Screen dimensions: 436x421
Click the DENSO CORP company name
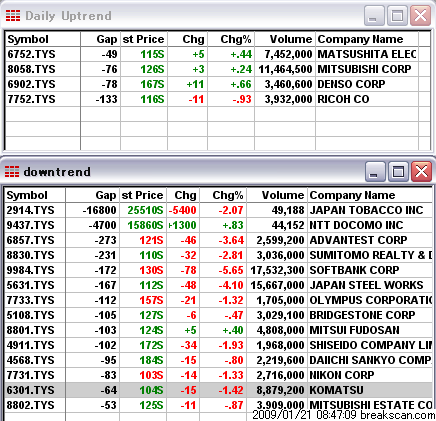click(x=351, y=84)
